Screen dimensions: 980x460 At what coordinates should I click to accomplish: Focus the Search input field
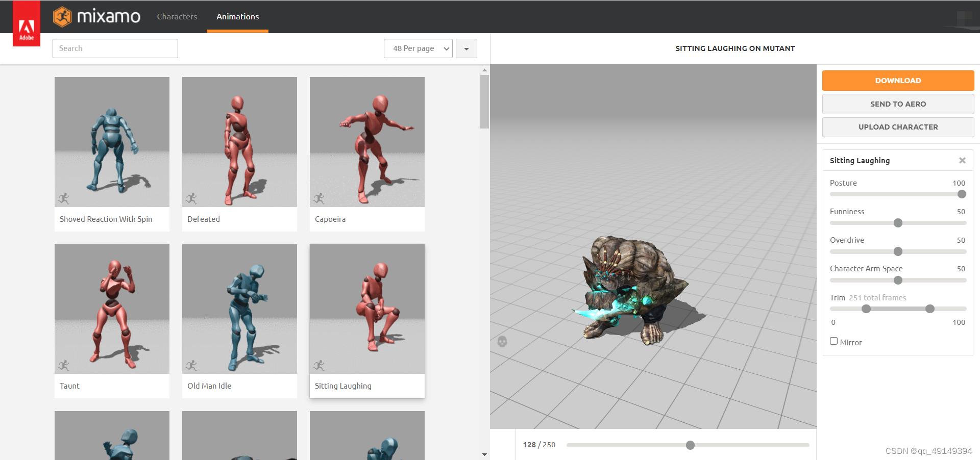tap(115, 48)
